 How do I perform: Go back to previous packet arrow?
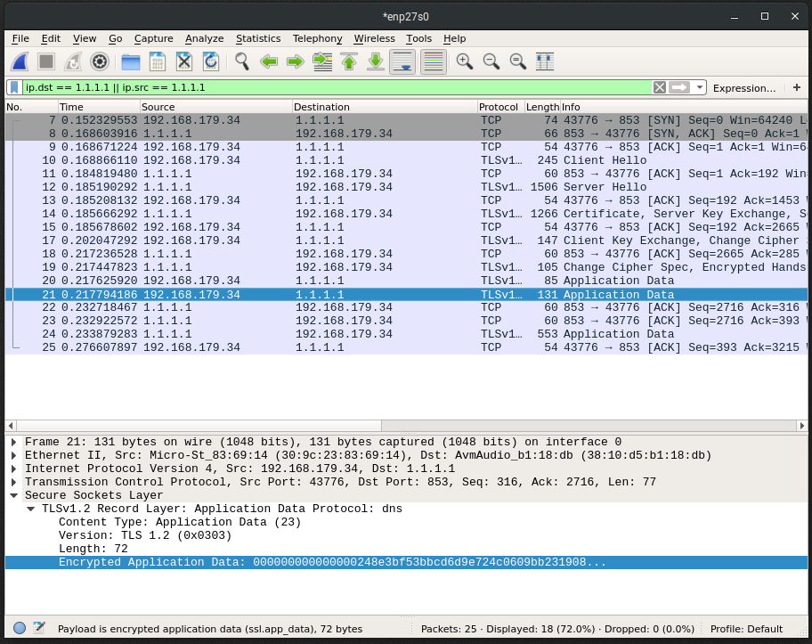(269, 61)
